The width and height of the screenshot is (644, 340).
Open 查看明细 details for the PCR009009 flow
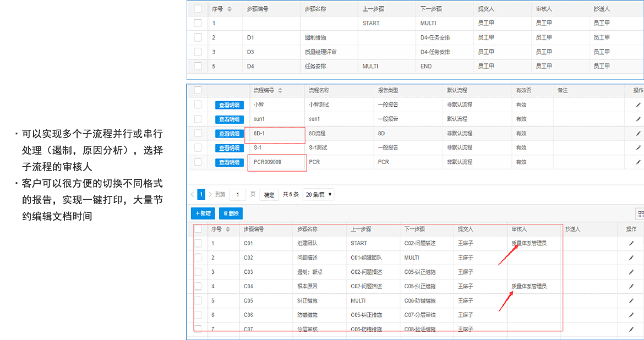coord(229,162)
